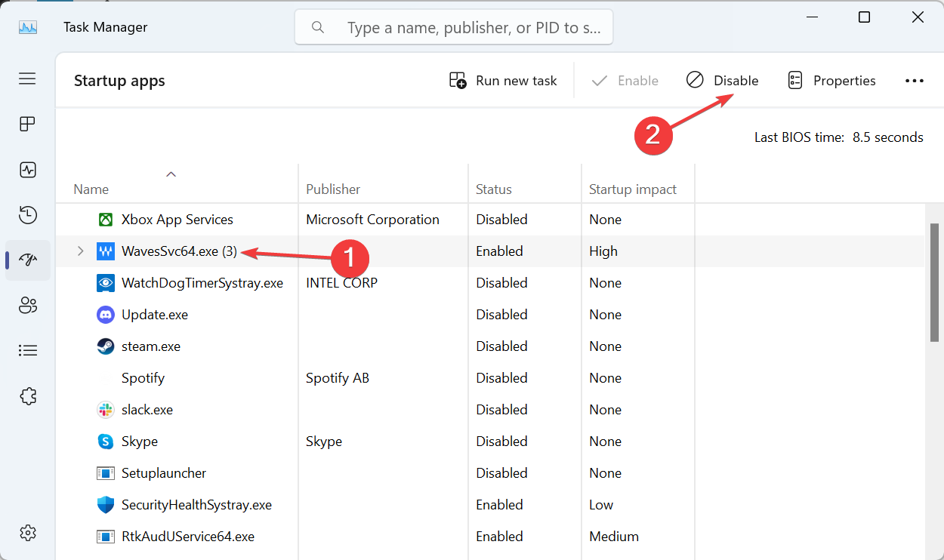Click the Setuplauncher icon

(x=106, y=473)
